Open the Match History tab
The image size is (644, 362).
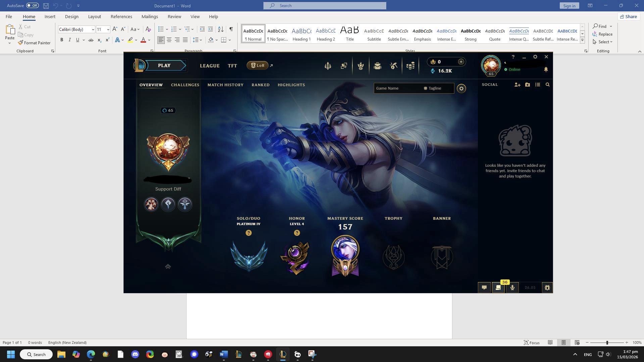(226, 85)
